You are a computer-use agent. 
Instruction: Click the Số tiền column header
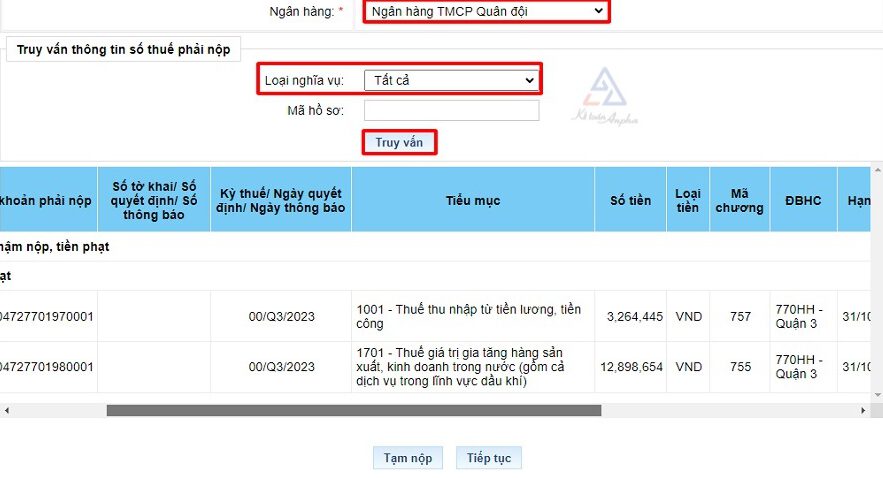tap(630, 200)
